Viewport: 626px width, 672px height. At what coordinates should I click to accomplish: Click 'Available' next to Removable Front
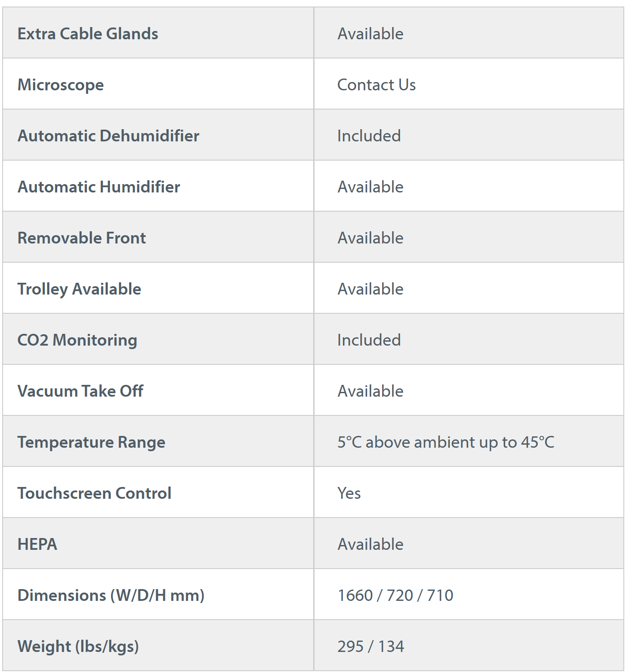click(x=370, y=238)
